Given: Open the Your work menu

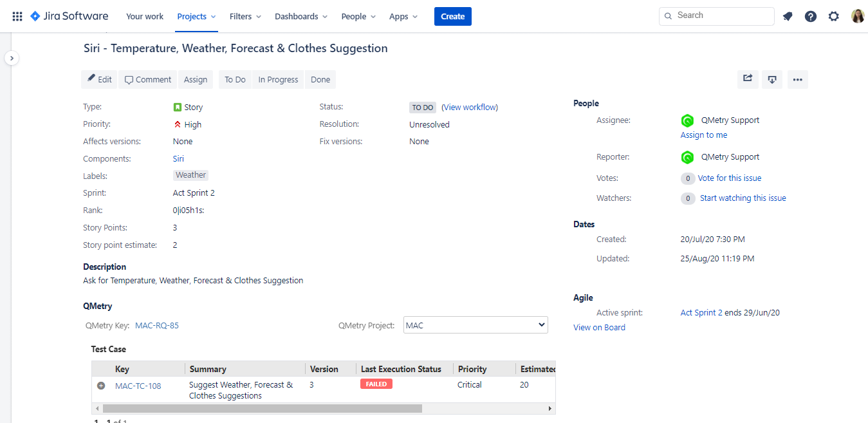Looking at the screenshot, I should [145, 16].
